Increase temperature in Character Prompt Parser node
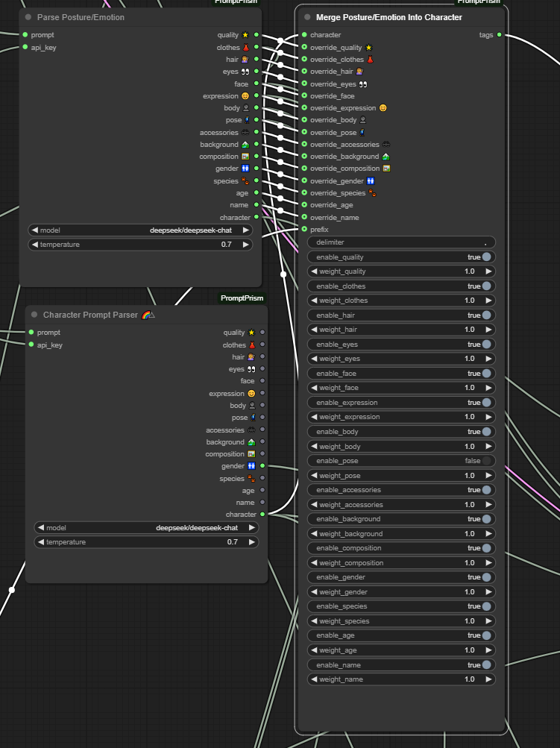The height and width of the screenshot is (748, 560). tap(252, 542)
